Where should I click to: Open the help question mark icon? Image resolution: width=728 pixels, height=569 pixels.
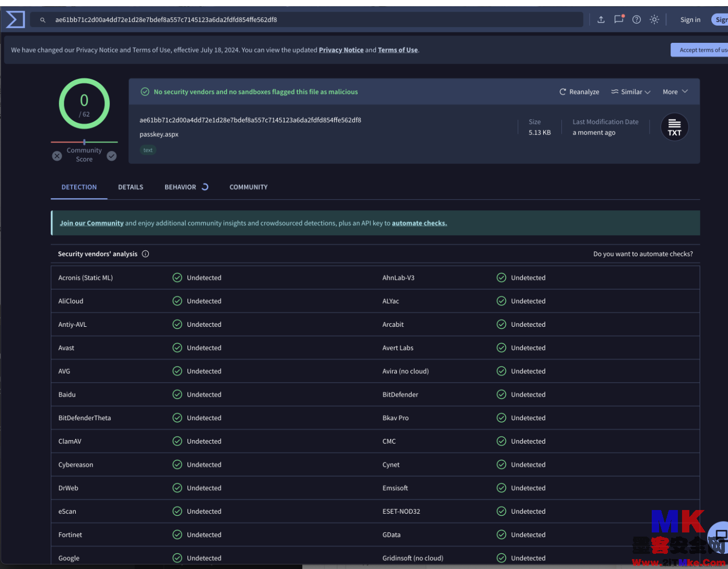coord(637,20)
